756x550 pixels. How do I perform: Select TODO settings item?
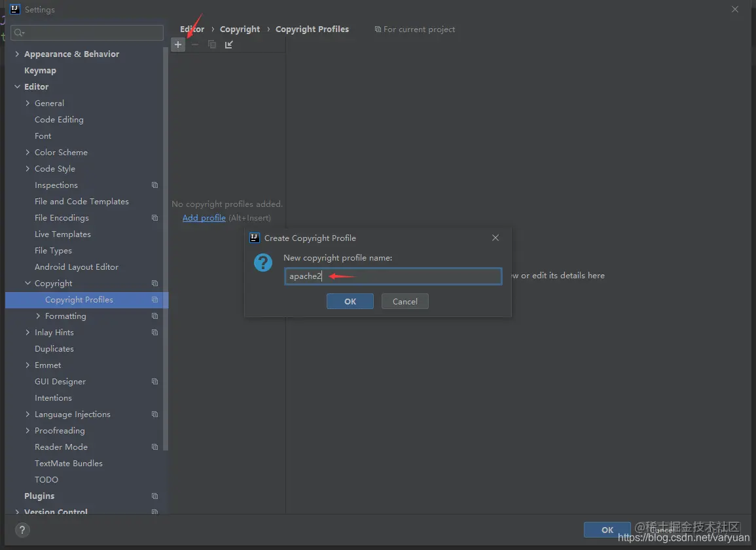(46, 479)
